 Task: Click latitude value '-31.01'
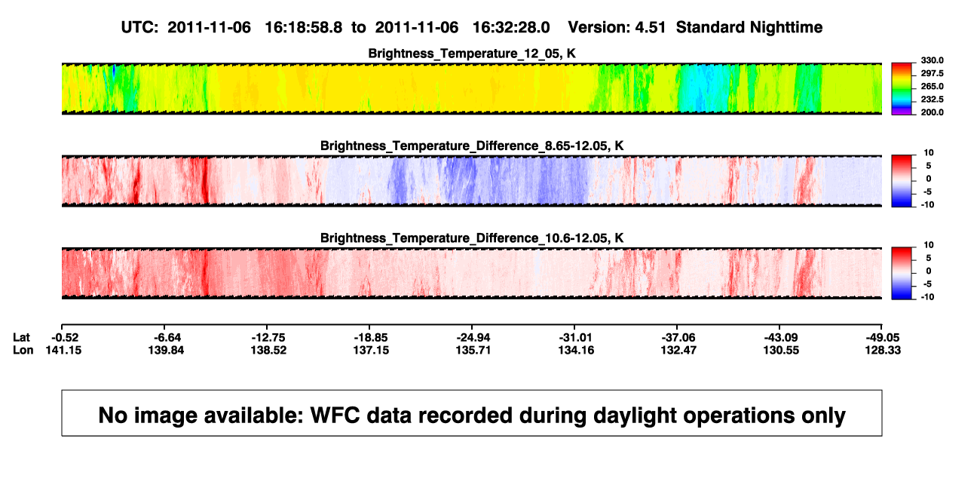[574, 337]
